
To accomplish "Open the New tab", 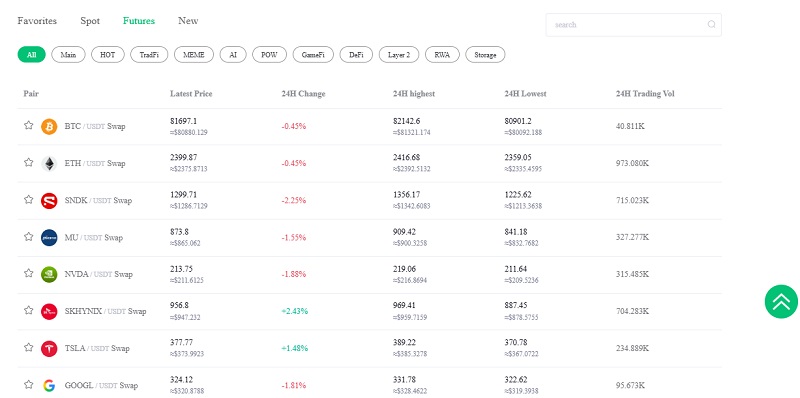I will coord(188,21).
